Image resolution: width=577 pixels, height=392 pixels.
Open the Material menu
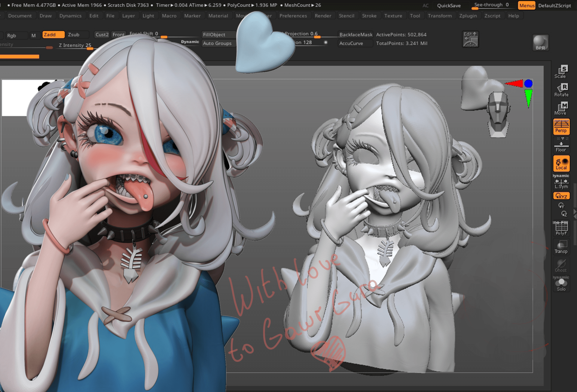[x=218, y=16]
